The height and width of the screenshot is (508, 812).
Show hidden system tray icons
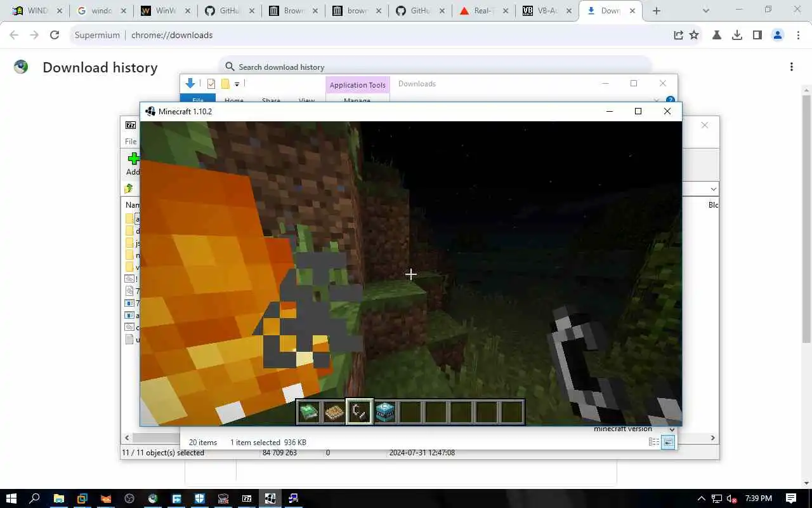[x=701, y=498]
